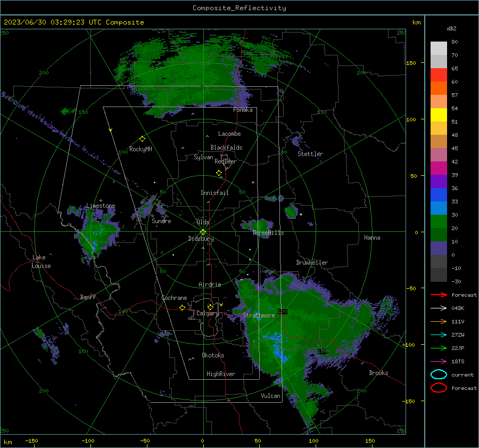Click the Cochrane city label

tap(174, 298)
